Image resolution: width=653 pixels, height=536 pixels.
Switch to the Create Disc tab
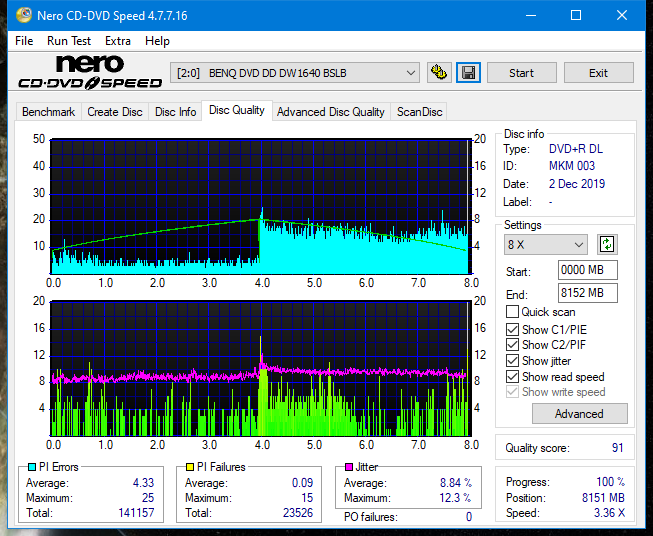point(115,112)
